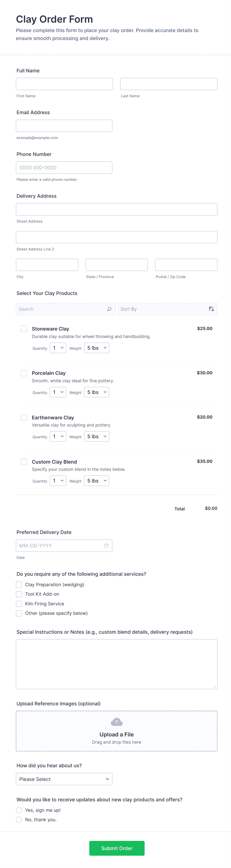
Task: Focus the First Name input field
Action: (64, 84)
